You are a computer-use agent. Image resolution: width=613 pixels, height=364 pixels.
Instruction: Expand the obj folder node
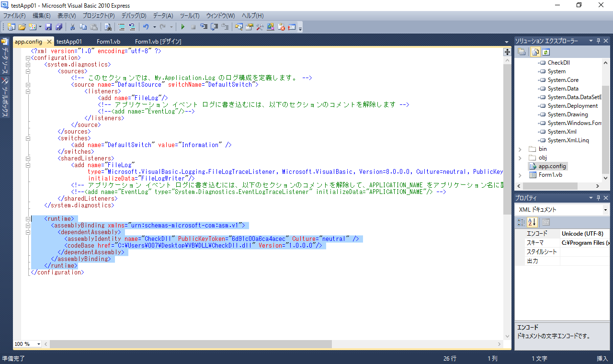pyautogui.click(x=520, y=158)
